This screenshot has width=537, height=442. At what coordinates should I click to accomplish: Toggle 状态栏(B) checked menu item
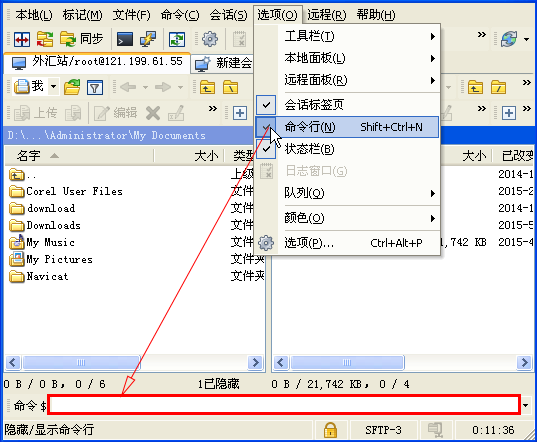[348, 149]
